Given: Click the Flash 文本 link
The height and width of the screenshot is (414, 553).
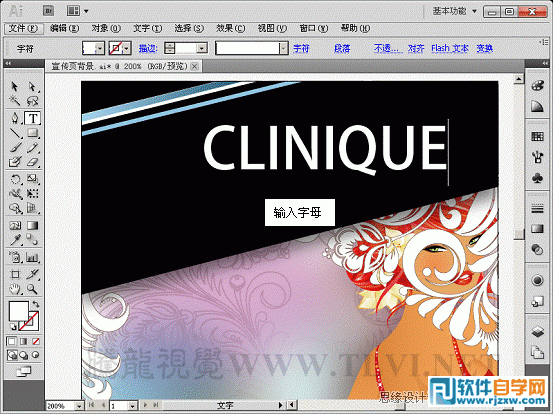Looking at the screenshot, I should click(x=450, y=48).
